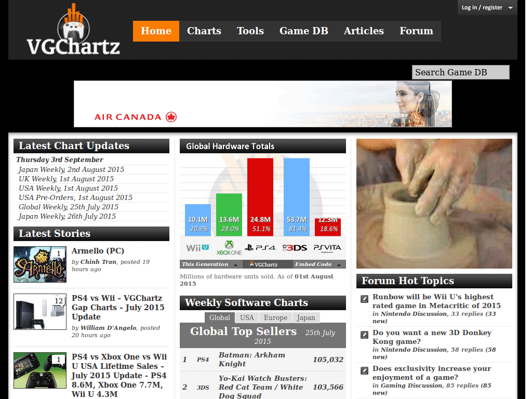The image size is (532, 399).
Task: Click the controllers story thumbnail
Action: pyautogui.click(x=40, y=370)
